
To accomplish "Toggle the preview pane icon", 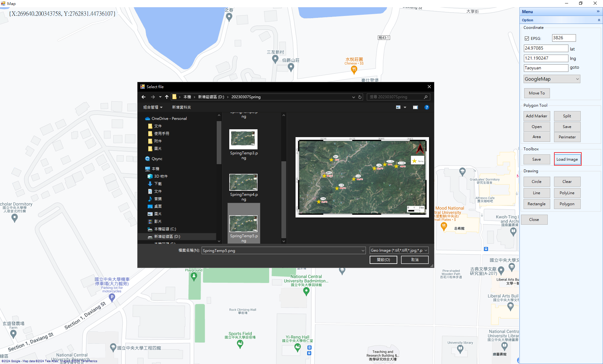I will [415, 107].
